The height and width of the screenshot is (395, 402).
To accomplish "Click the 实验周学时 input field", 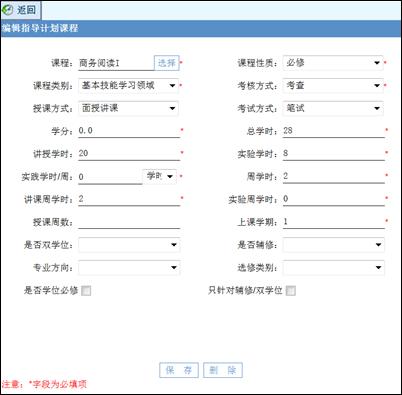I will pyautogui.click(x=334, y=199).
